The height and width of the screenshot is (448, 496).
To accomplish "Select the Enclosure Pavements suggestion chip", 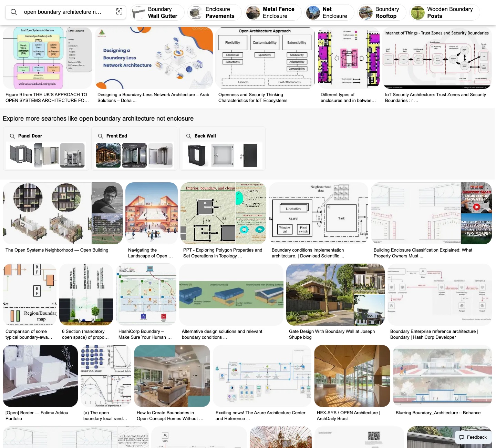I will (x=215, y=12).
